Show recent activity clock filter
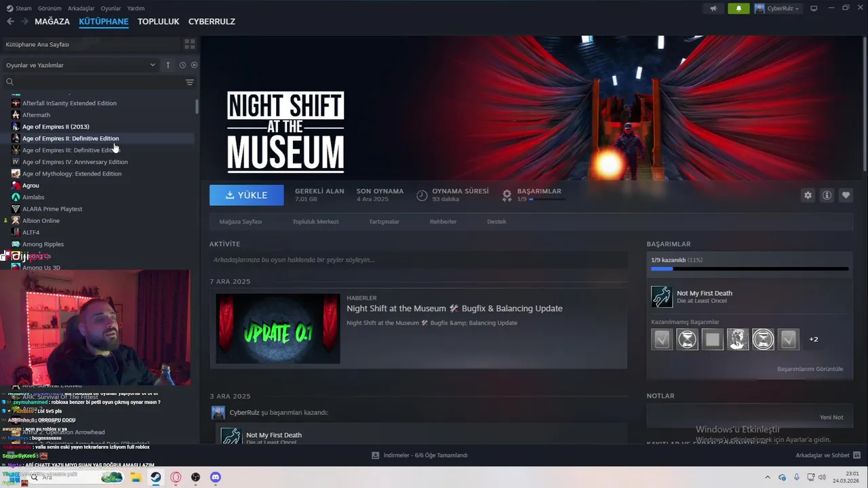 pos(182,65)
